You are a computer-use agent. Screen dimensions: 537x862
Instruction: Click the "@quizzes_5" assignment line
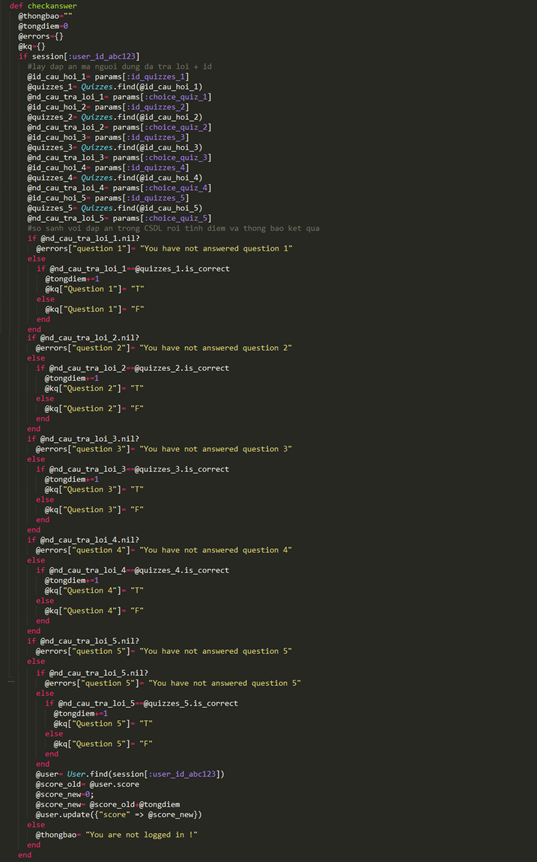tap(115, 208)
